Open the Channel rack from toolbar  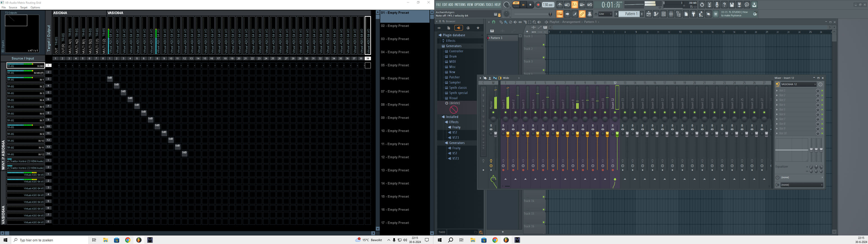(664, 14)
